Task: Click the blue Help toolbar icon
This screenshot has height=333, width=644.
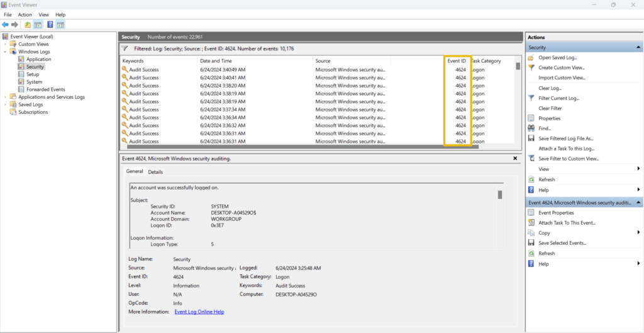Action: (50, 25)
